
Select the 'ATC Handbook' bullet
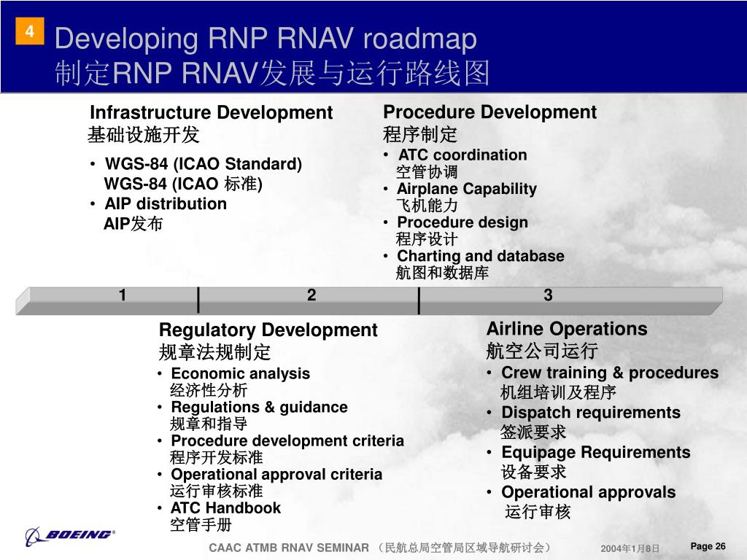(226, 508)
